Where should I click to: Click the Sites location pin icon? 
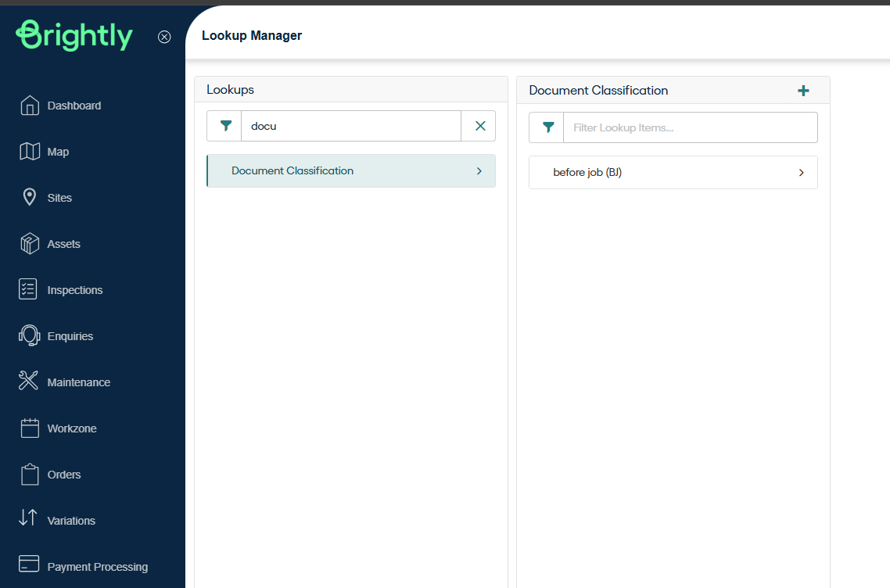pyautogui.click(x=29, y=198)
